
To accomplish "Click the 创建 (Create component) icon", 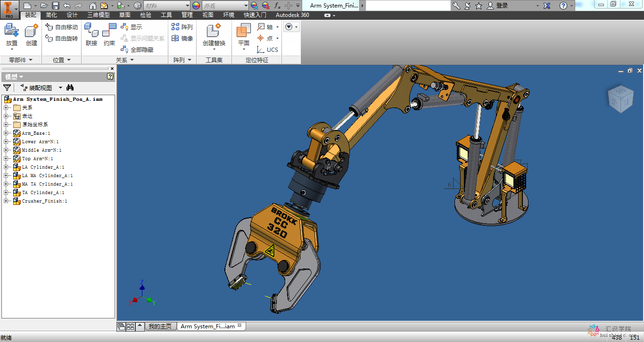I will (x=31, y=31).
